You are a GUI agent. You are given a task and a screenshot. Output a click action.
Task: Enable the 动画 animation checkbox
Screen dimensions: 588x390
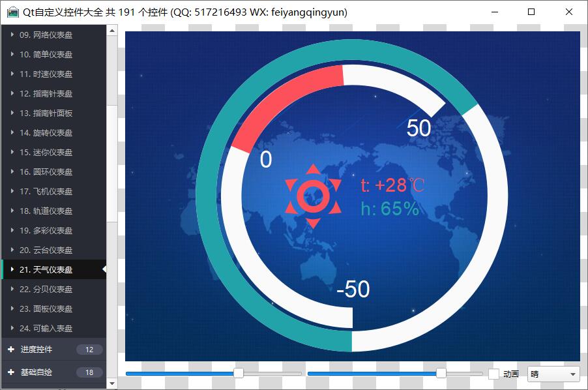coord(494,374)
